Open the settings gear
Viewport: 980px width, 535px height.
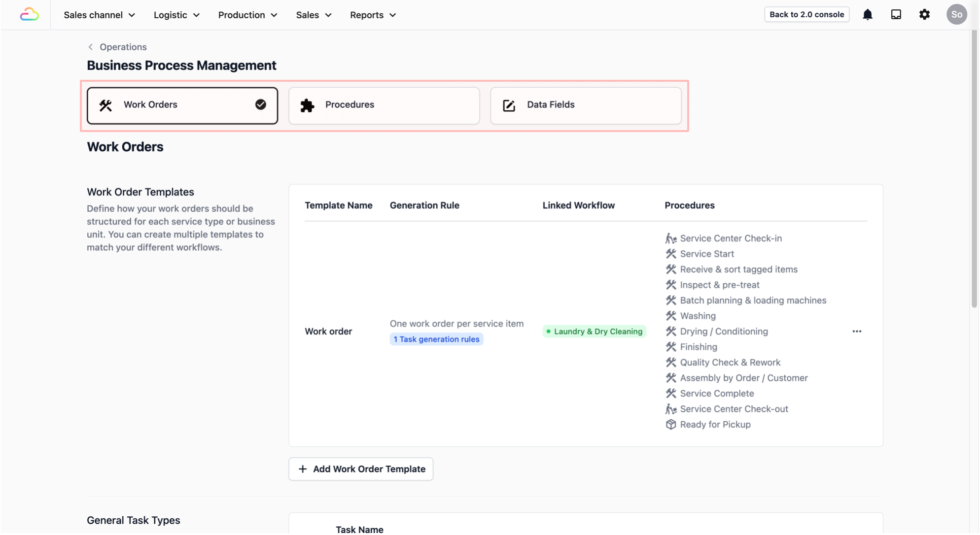click(x=924, y=15)
